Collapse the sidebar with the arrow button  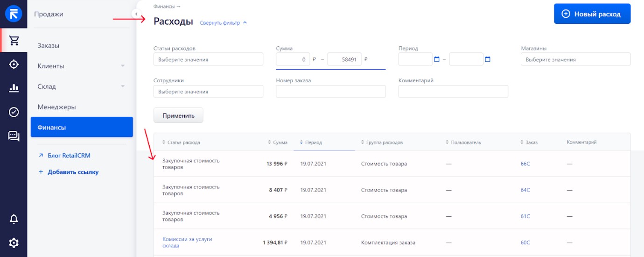pyautogui.click(x=136, y=14)
